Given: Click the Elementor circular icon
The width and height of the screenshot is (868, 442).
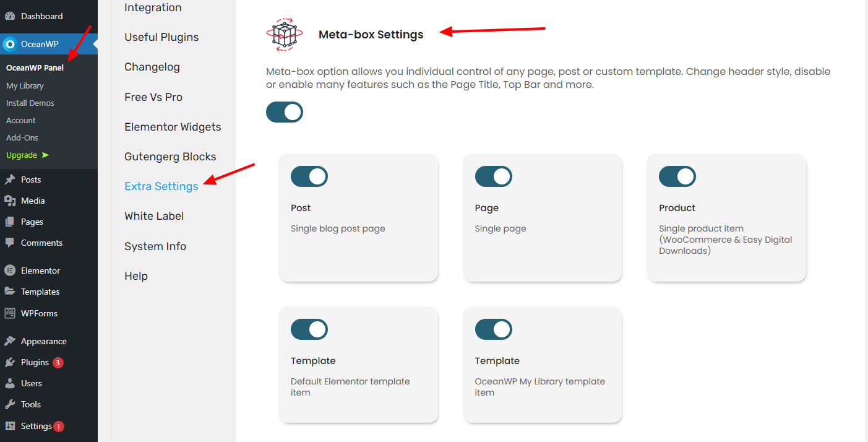Looking at the screenshot, I should pos(10,271).
